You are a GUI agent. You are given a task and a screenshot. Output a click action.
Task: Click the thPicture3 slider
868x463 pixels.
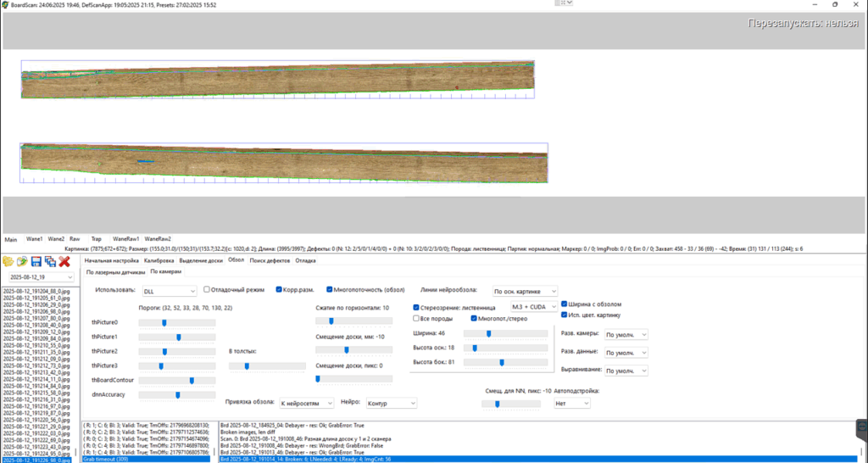pyautogui.click(x=177, y=366)
